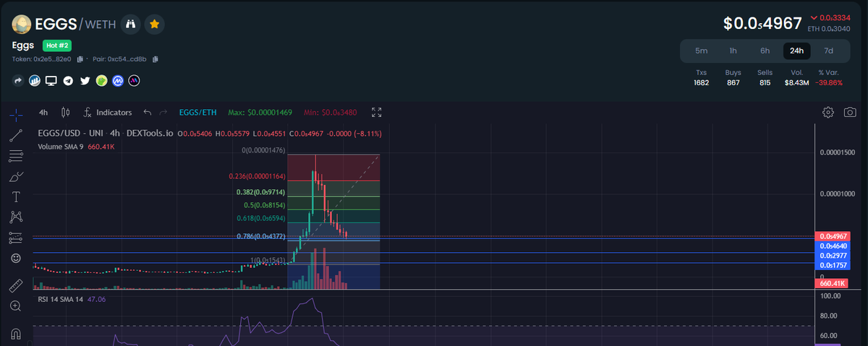Select the patterns drawing tool
The image size is (868, 346).
pyautogui.click(x=16, y=217)
